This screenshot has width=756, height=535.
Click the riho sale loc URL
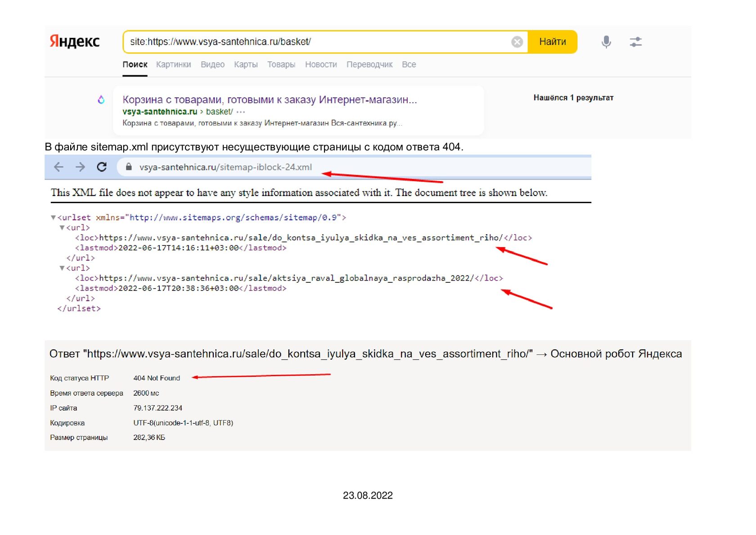(301, 238)
